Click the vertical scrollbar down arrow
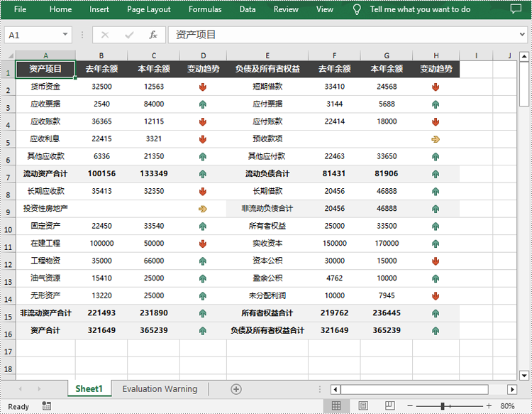This screenshot has width=532, height=414. tap(524, 376)
